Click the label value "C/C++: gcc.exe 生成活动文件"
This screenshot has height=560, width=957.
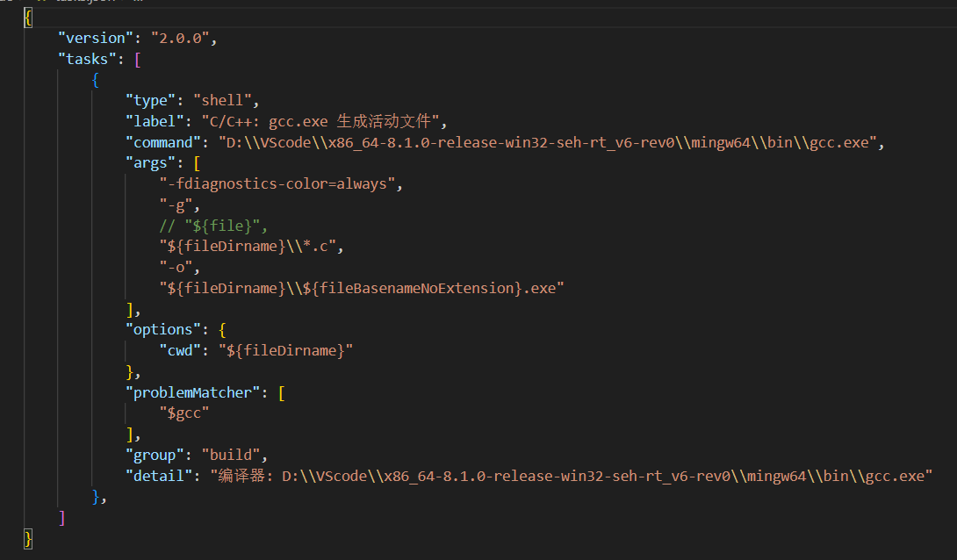(x=320, y=121)
